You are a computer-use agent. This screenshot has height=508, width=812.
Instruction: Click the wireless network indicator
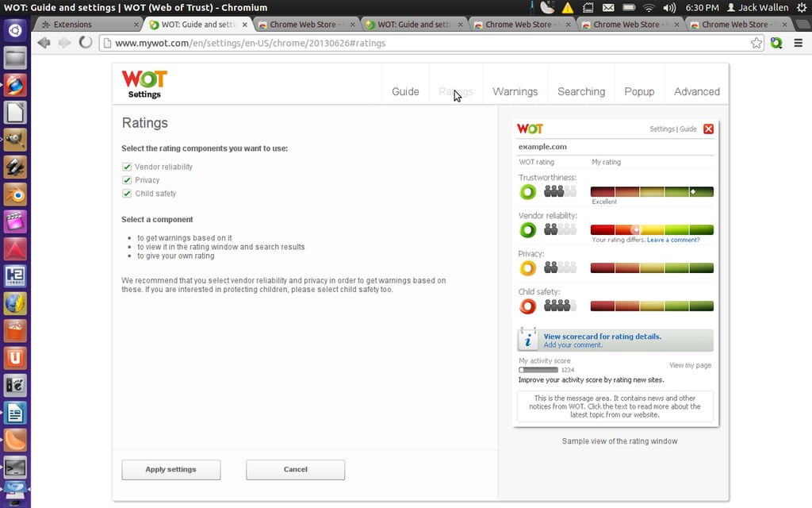point(649,8)
